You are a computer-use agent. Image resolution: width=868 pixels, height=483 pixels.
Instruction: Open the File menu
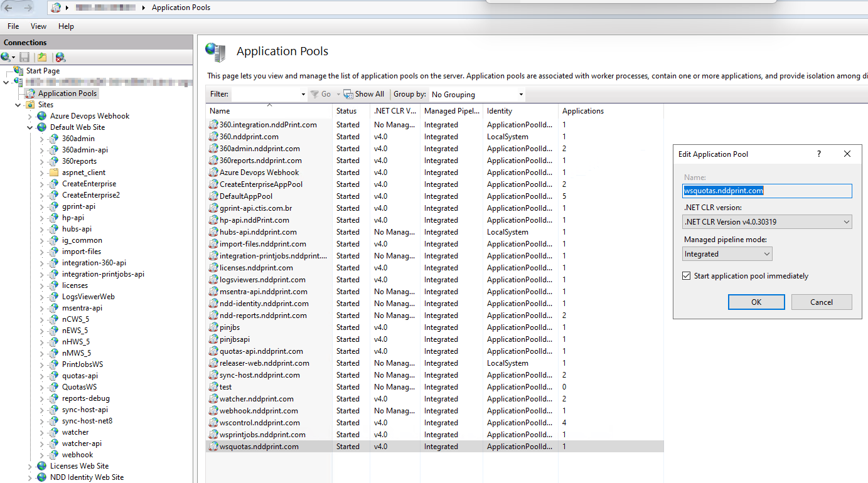click(x=13, y=26)
